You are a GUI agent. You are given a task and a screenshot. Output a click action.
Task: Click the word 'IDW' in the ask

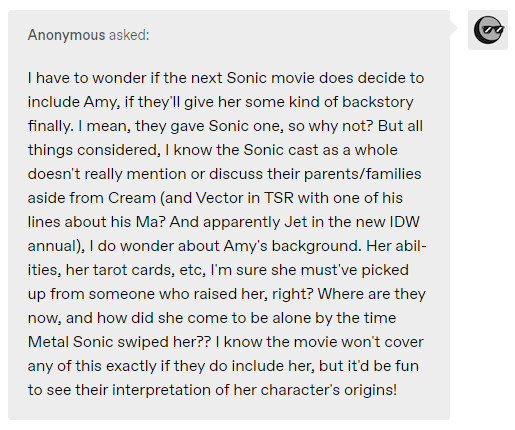[405, 222]
